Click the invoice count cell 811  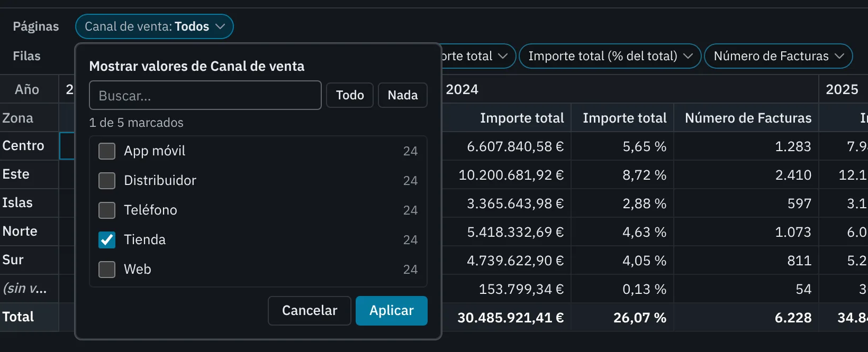(x=746, y=261)
